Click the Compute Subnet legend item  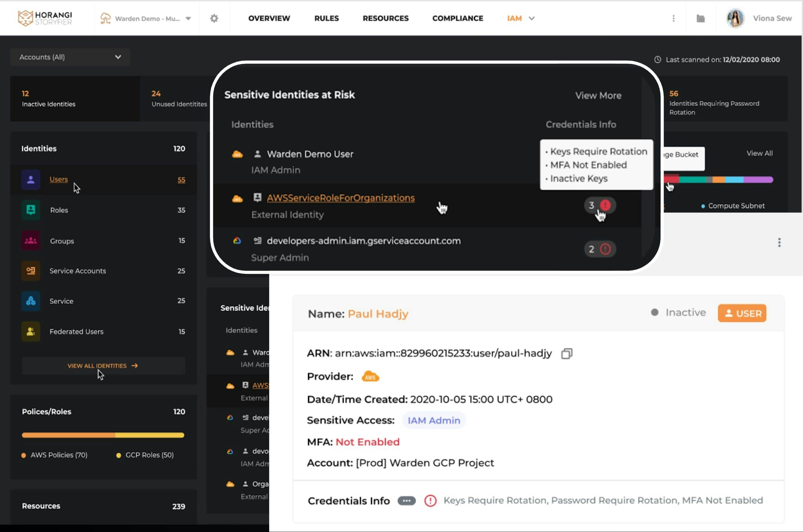(x=733, y=206)
